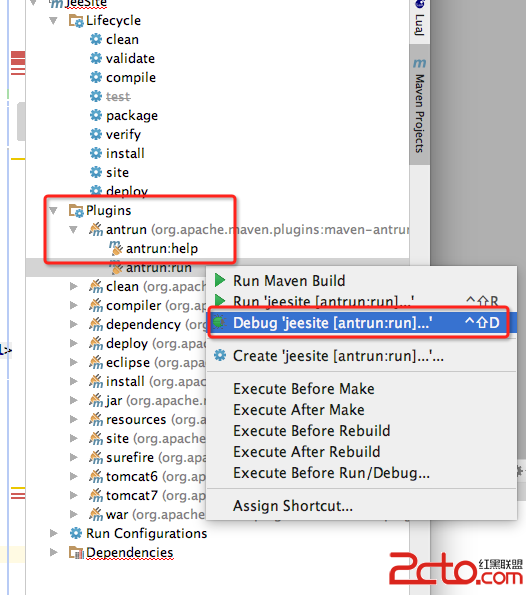Click the gear icon beside verify
This screenshot has width=526, height=595.
[96, 134]
